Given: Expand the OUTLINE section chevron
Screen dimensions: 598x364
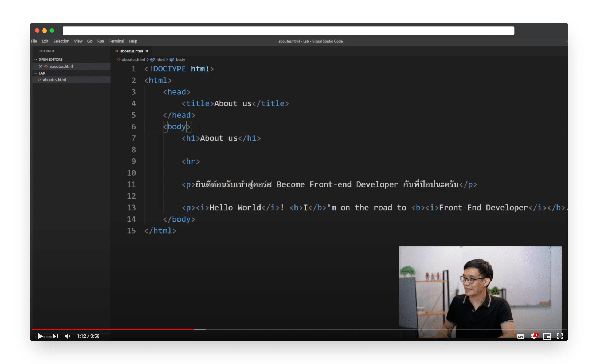Looking at the screenshot, I should (35, 337).
